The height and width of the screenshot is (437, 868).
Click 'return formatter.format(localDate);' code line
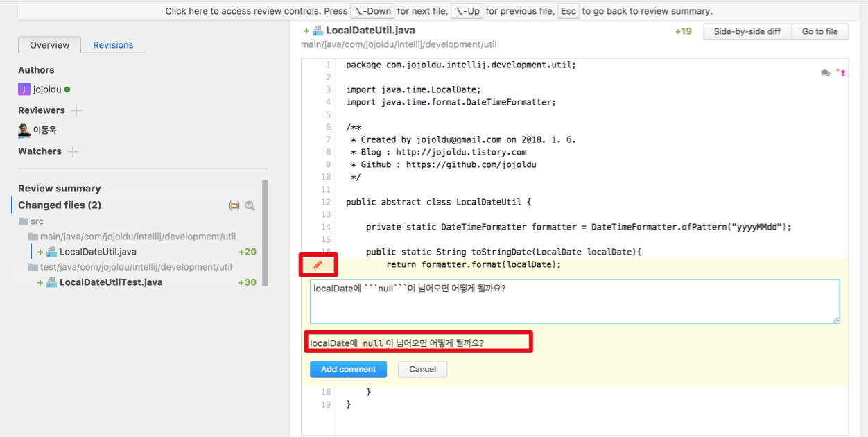(x=474, y=264)
